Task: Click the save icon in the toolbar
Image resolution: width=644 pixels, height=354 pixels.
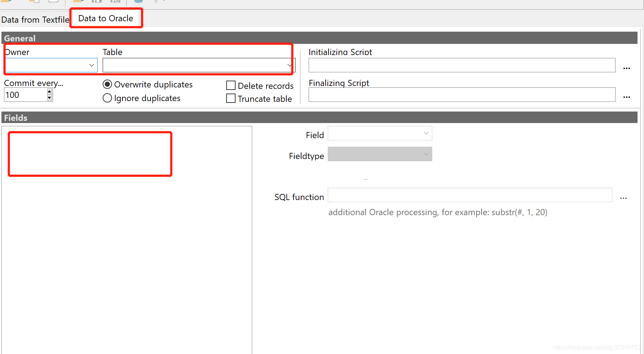Action: point(96,1)
